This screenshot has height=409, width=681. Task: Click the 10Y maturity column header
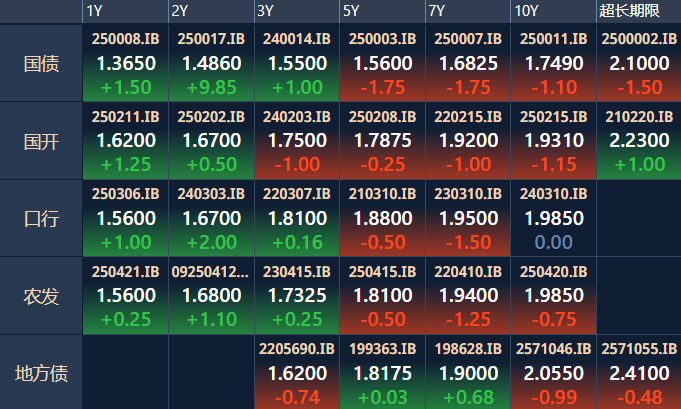pos(526,11)
